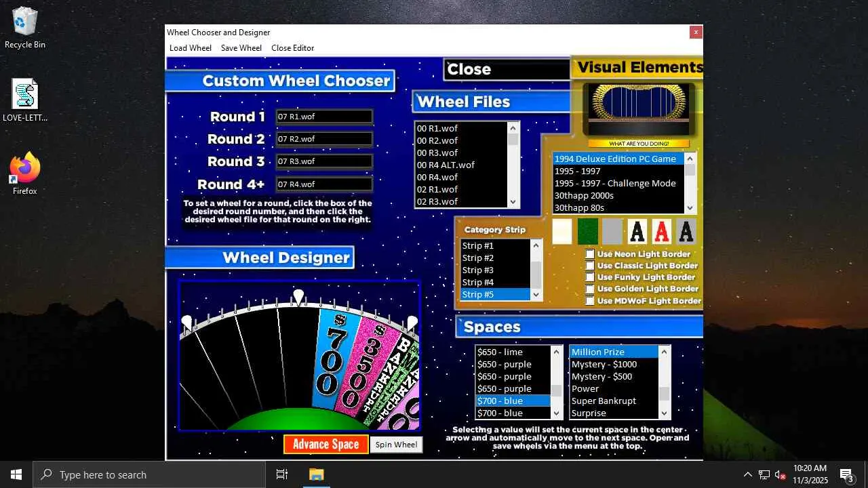This screenshot has height=488, width=868.
Task: Select Strip #3 in Category Strip
Action: [x=495, y=270]
